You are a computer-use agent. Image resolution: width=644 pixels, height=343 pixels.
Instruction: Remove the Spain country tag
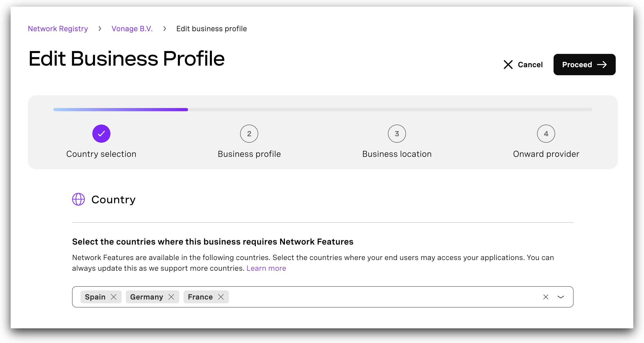(114, 297)
